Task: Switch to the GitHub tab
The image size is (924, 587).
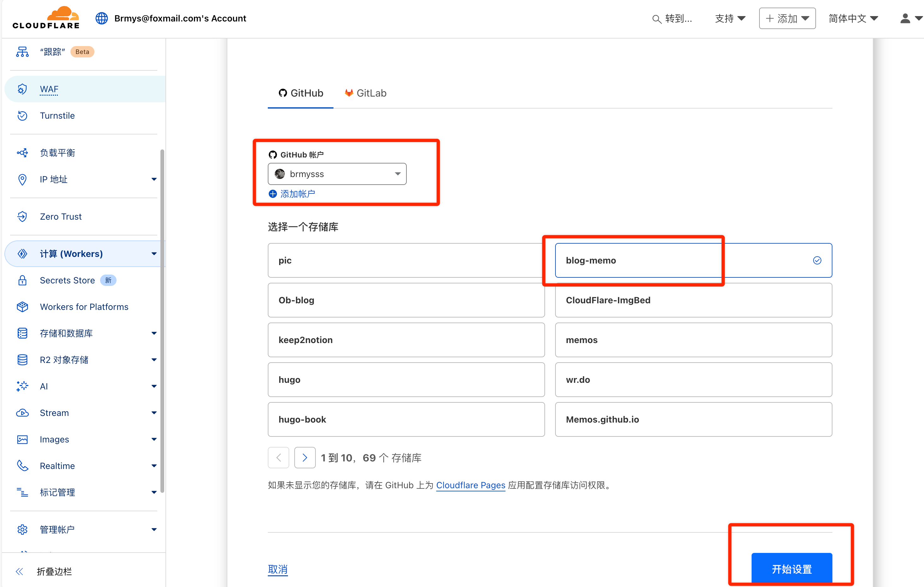Action: [x=300, y=93]
